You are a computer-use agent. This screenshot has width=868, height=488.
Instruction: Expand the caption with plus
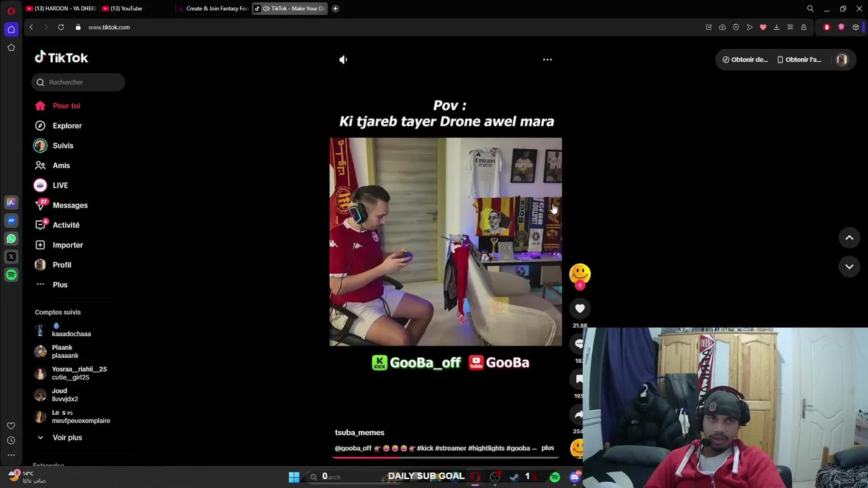click(547, 448)
